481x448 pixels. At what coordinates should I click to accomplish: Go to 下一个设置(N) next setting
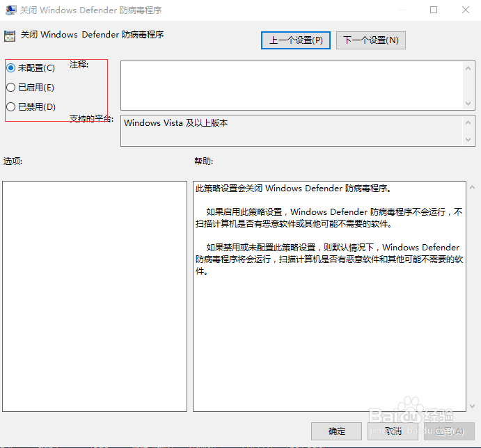(371, 40)
